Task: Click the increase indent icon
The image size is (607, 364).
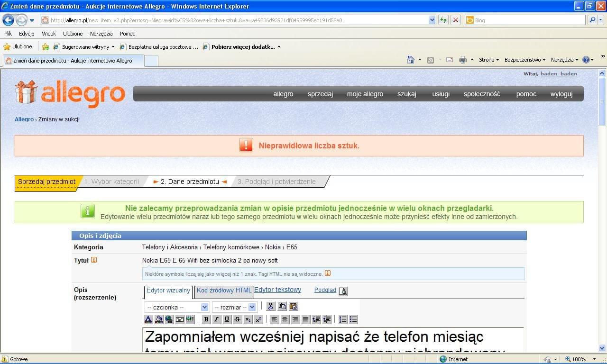Action: tap(327, 319)
